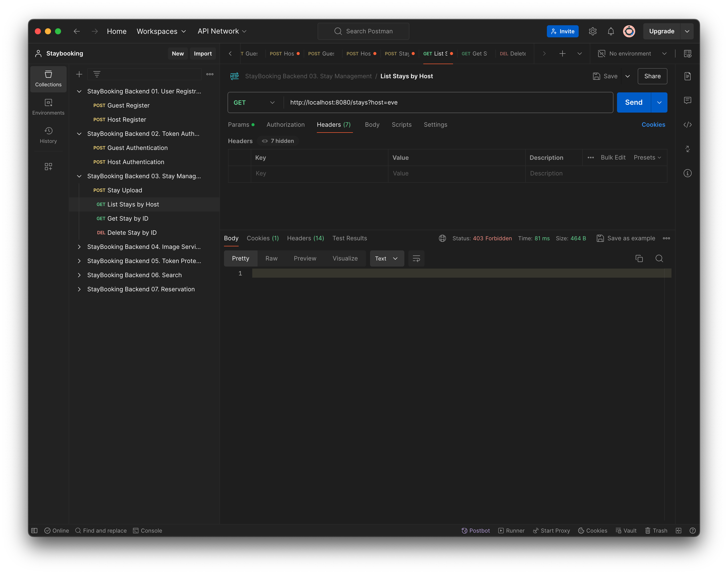Viewport: 728px width, 574px height.
Task: Switch to the Authorization tab
Action: pos(286,125)
